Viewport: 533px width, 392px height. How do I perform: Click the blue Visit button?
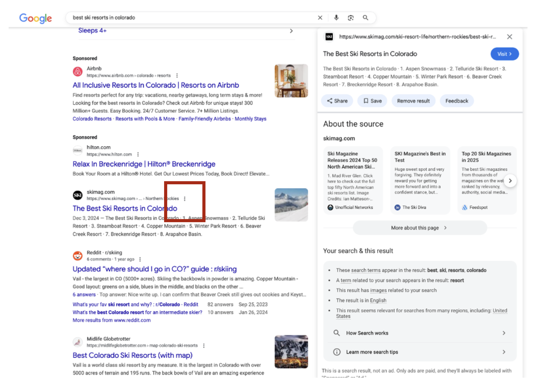pyautogui.click(x=504, y=54)
